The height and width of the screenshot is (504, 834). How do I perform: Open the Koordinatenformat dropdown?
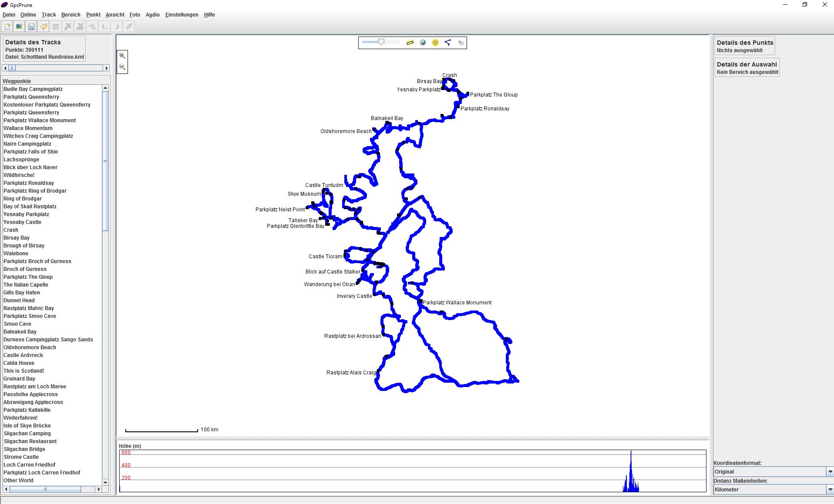point(830,472)
